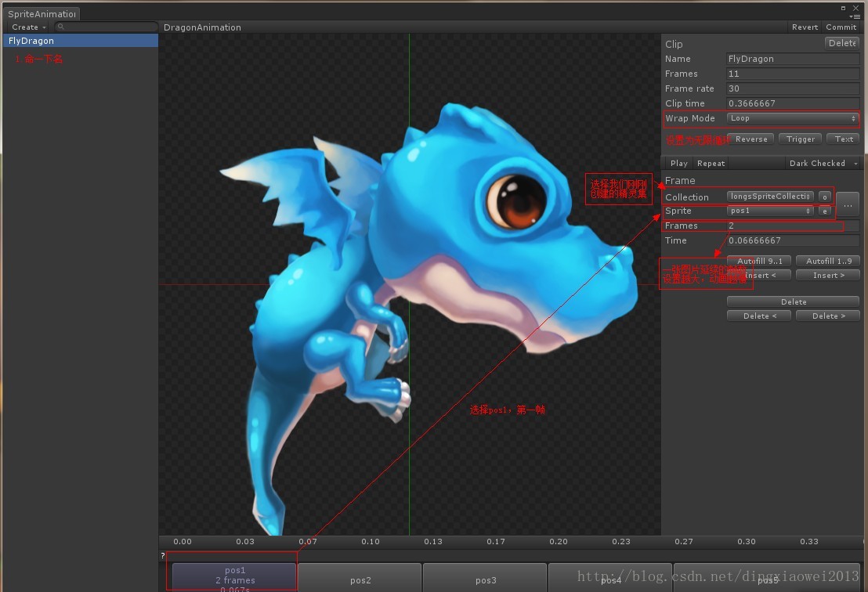
Task: Select FlyDragon clip in the list
Action: [x=80, y=41]
